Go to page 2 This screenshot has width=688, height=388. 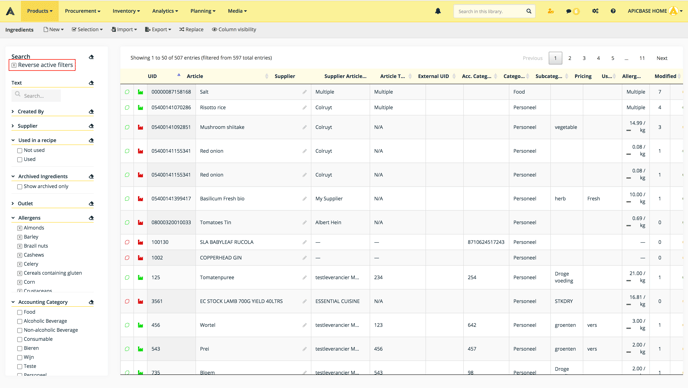click(570, 58)
